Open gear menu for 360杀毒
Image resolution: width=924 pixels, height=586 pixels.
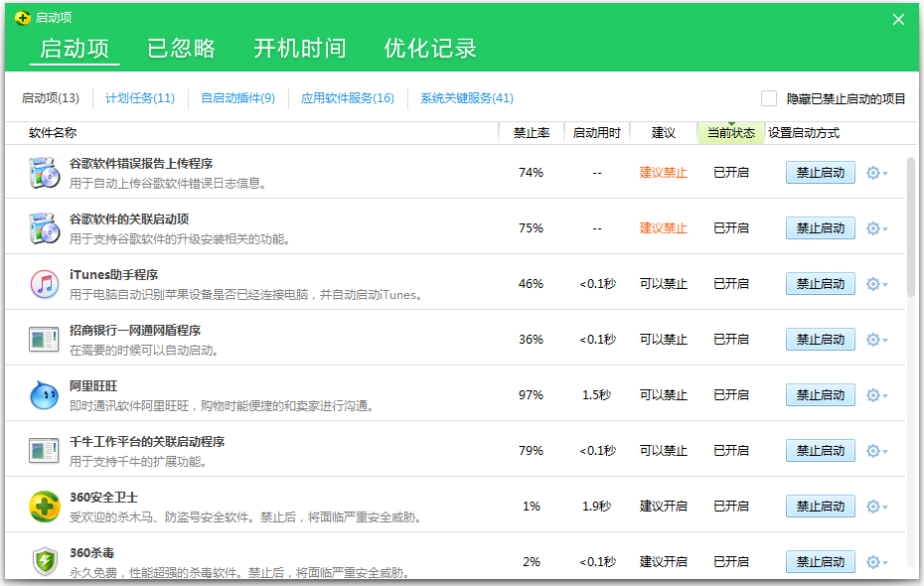coord(877,562)
